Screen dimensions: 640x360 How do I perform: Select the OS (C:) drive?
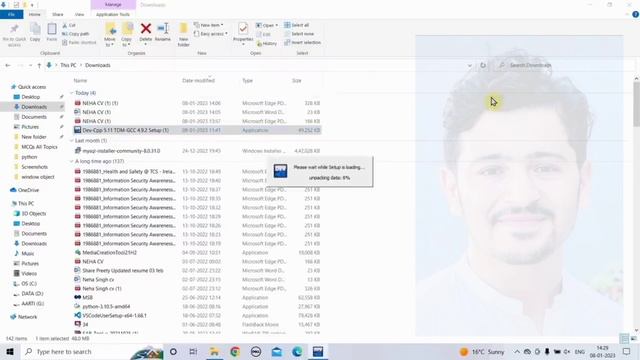click(x=29, y=283)
